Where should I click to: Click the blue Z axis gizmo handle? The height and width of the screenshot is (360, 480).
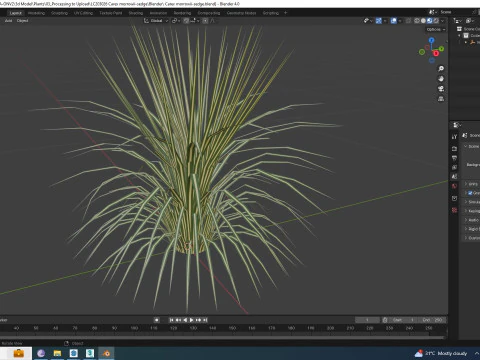click(x=432, y=40)
